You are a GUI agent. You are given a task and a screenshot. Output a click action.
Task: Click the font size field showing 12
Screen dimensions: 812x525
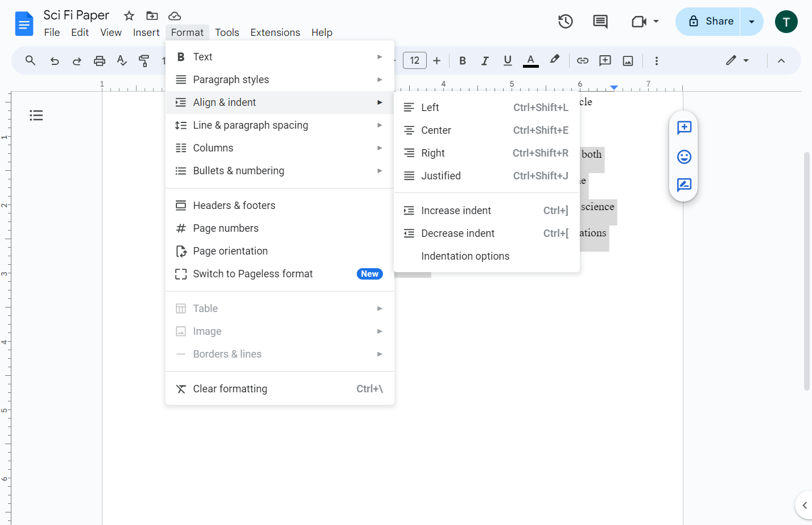(x=415, y=60)
